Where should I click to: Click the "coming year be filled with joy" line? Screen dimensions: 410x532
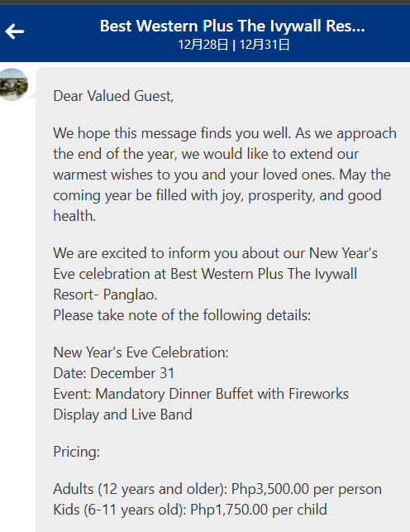(217, 195)
